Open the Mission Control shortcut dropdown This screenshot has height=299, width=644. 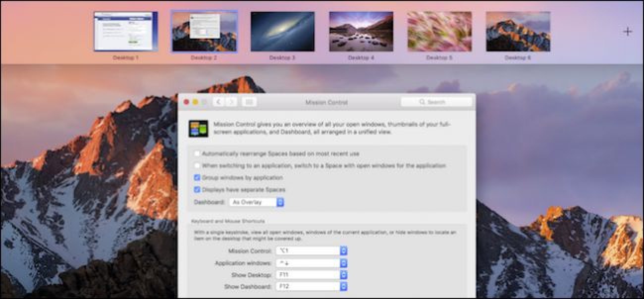pos(312,251)
